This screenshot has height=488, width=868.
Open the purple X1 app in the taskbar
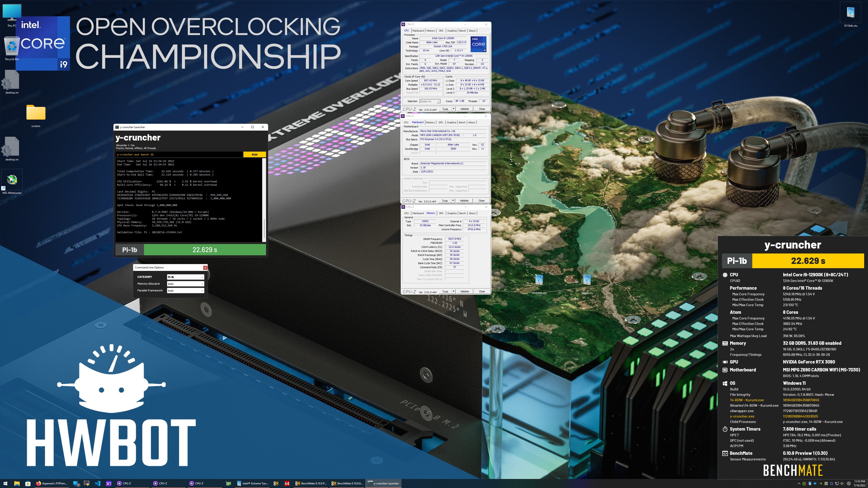108,483
